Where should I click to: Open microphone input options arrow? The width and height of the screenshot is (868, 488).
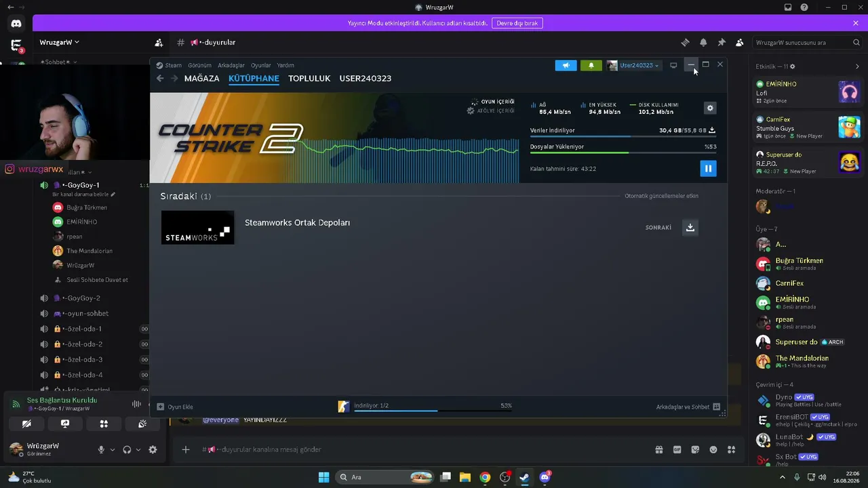click(x=113, y=449)
